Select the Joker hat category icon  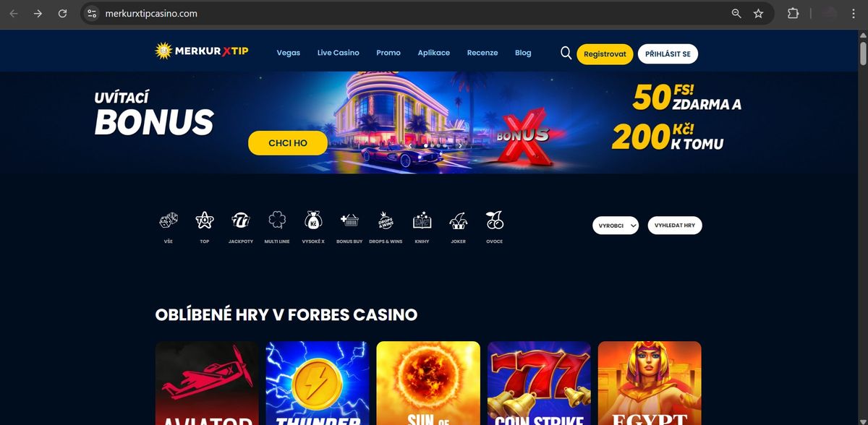point(459,220)
